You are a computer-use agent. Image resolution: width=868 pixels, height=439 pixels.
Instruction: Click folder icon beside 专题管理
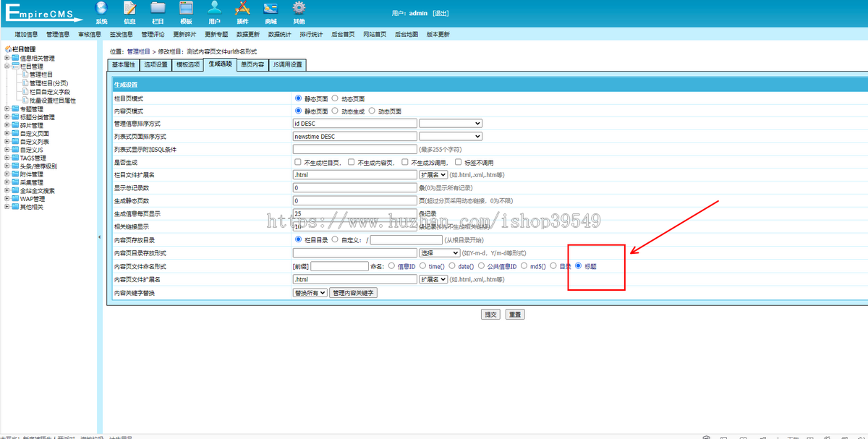click(x=15, y=108)
